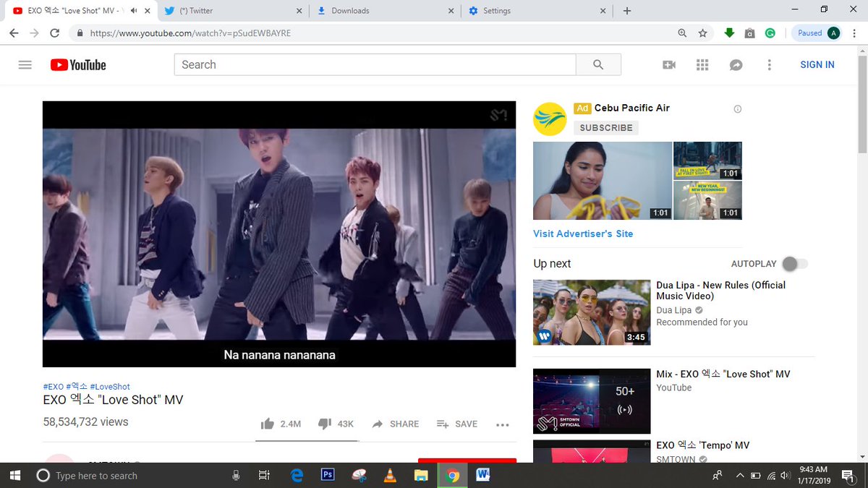
Task: Click the 58,534,732 views text
Action: [x=85, y=421]
